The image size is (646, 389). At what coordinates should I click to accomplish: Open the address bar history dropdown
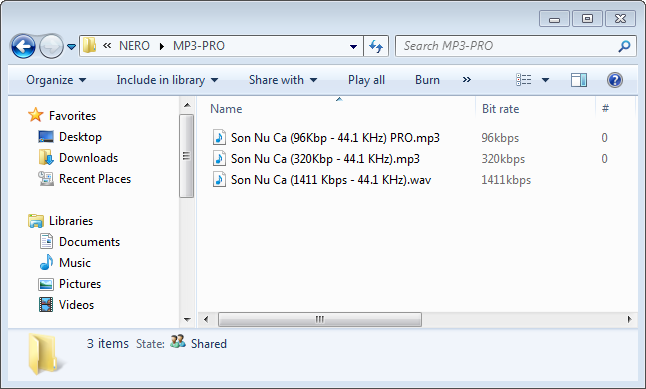(353, 46)
